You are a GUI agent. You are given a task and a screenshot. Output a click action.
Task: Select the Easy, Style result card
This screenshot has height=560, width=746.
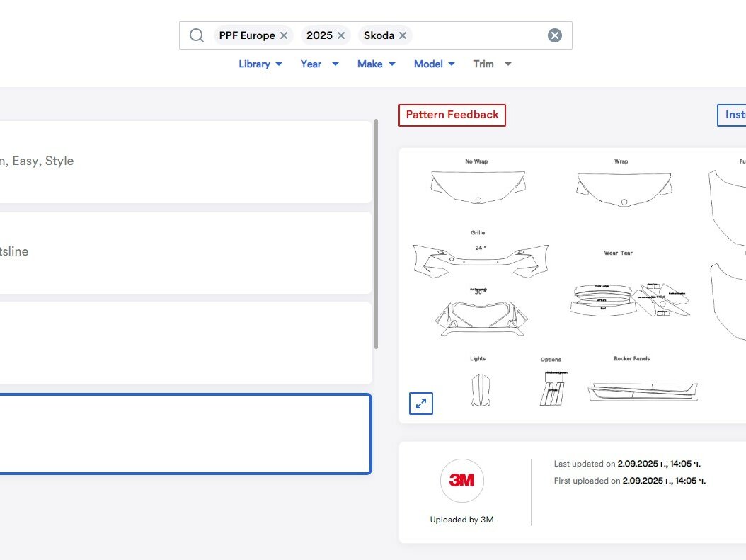[x=184, y=161]
